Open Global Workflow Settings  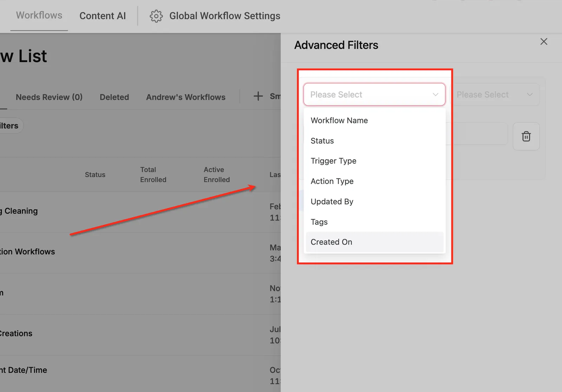coord(225,16)
